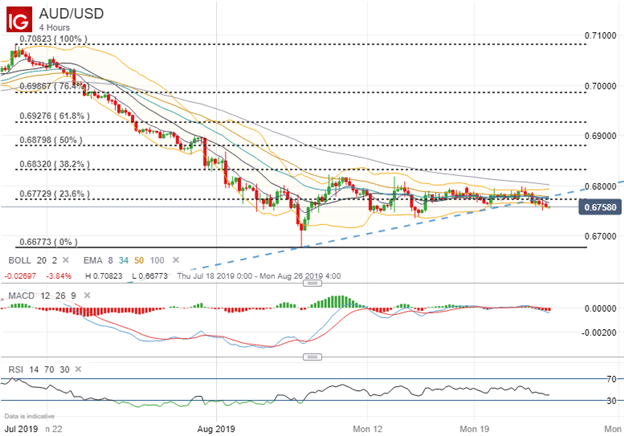Click the RSI 30 oversold level label

611,401
